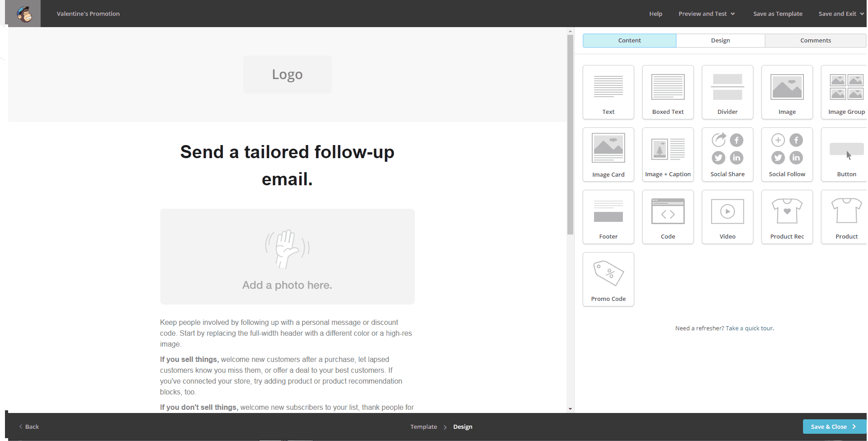Screen dimensions: 868x441
Task: Select the Product content block
Action: [845, 217]
